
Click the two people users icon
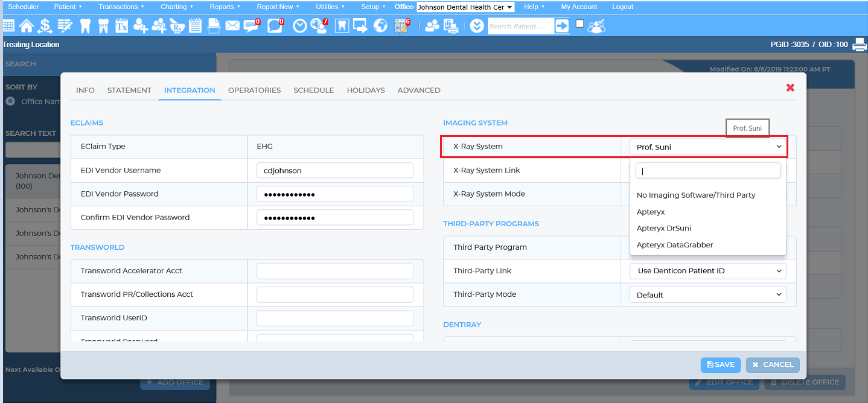(x=432, y=26)
